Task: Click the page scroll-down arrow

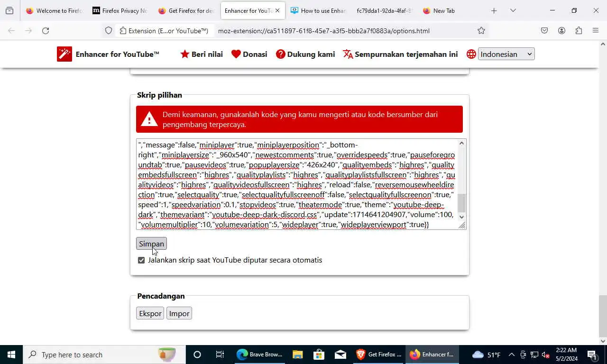Action: [x=603, y=341]
